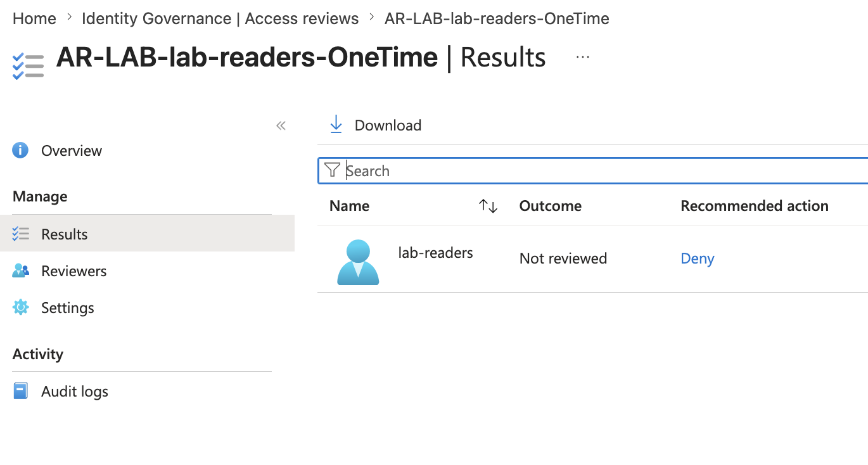
Task: Click the filter funnel icon in search box
Action: coord(332,170)
